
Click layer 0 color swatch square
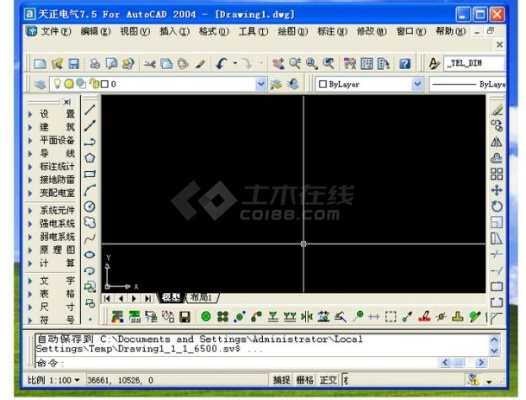(105, 84)
